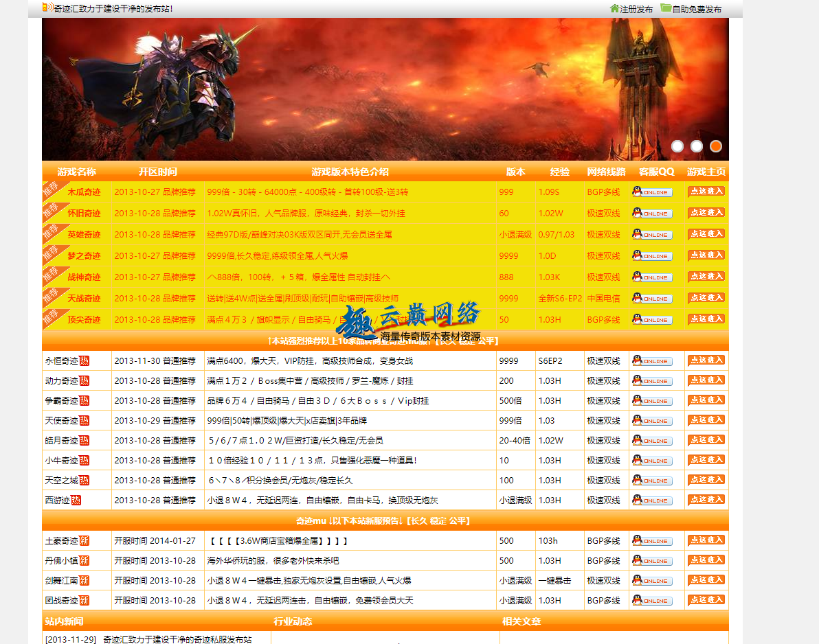This screenshot has height=644, width=819.
Task: Click QQ online icon for 剑舞江南
Action: [652, 580]
